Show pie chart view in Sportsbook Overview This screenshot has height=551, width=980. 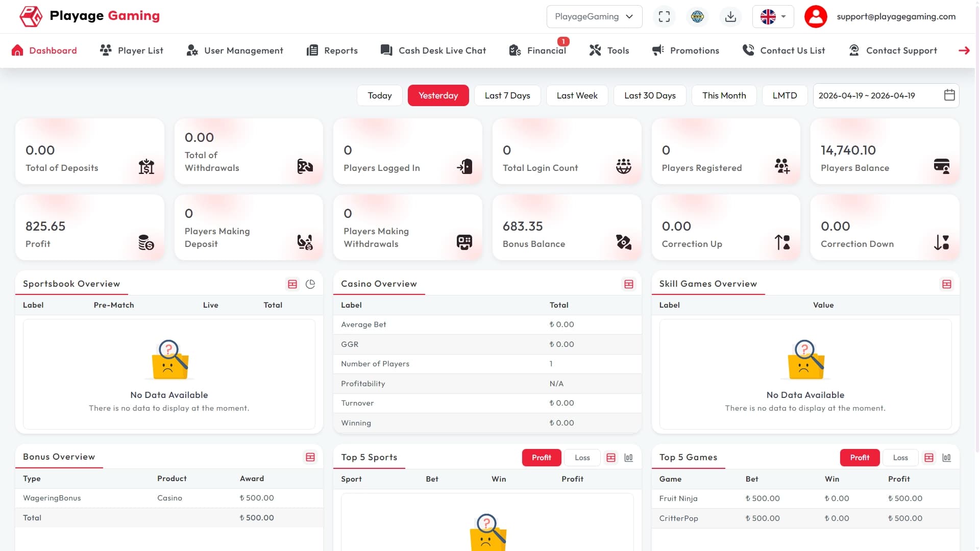pyautogui.click(x=310, y=284)
